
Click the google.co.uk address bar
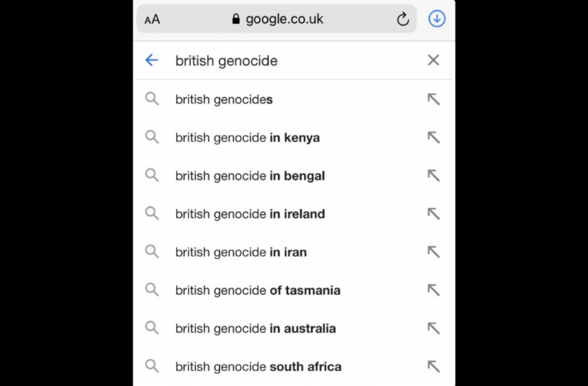pyautogui.click(x=277, y=19)
